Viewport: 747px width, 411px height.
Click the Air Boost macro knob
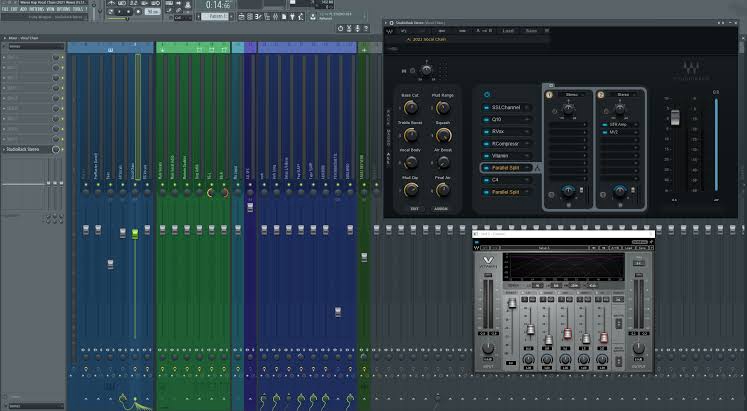pos(443,163)
